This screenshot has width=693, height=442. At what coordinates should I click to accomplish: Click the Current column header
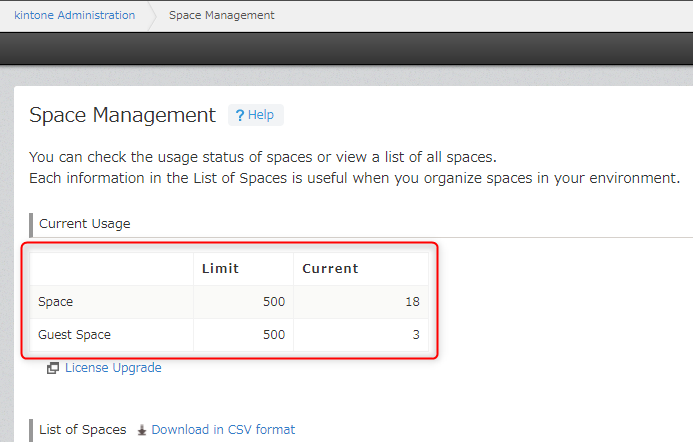coord(330,268)
